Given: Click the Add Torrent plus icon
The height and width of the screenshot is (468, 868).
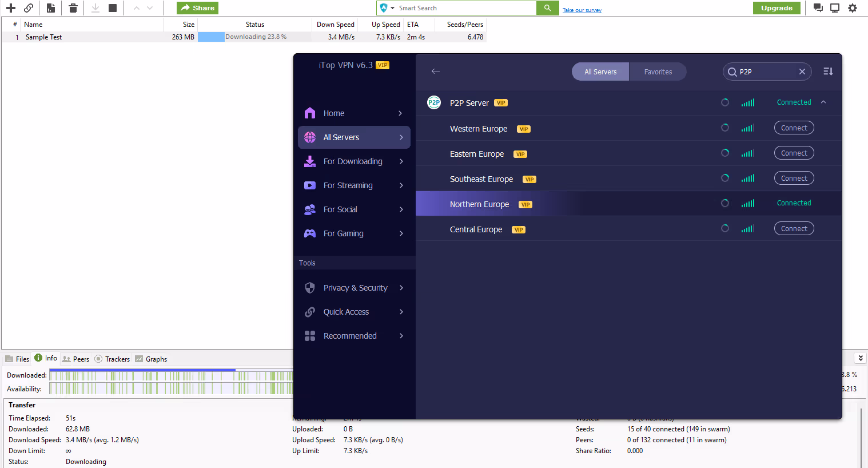Looking at the screenshot, I should pos(11,8).
